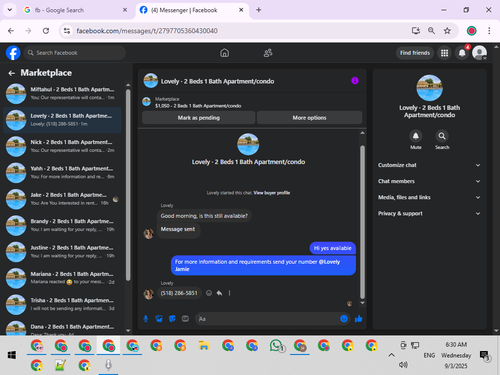The width and height of the screenshot is (500, 375).
Task: Focus the Search Facebook field
Action: click(75, 53)
